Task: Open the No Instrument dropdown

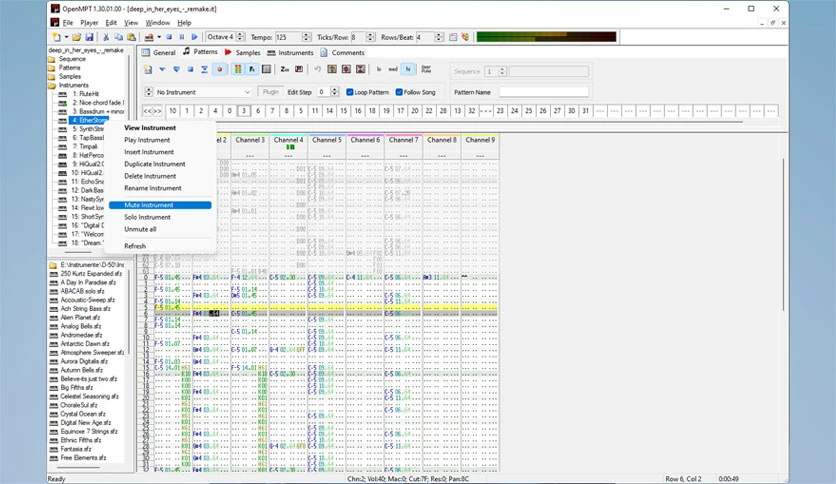Action: pos(203,92)
